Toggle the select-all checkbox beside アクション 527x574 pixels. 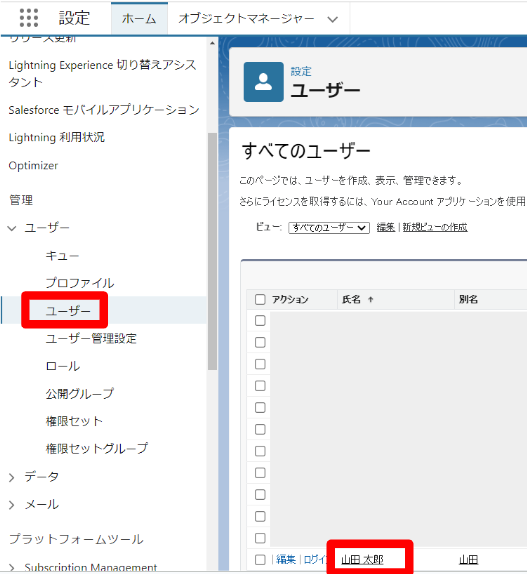[x=260, y=299]
